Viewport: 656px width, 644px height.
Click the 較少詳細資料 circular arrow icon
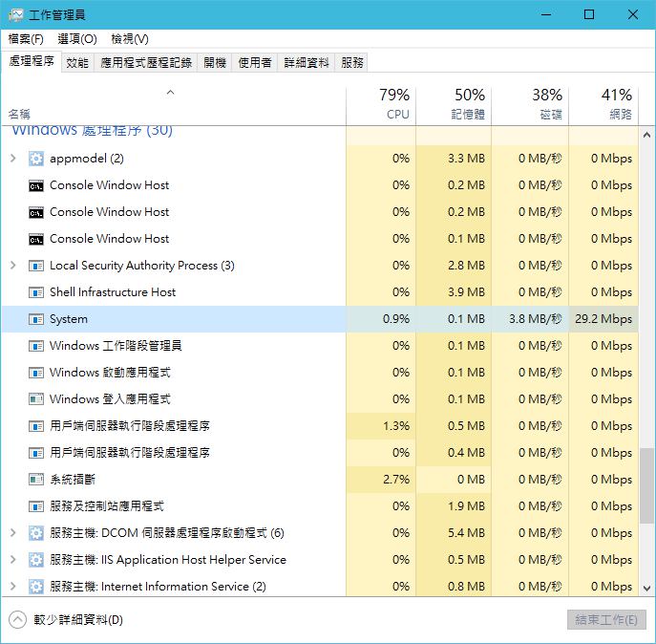point(17,620)
